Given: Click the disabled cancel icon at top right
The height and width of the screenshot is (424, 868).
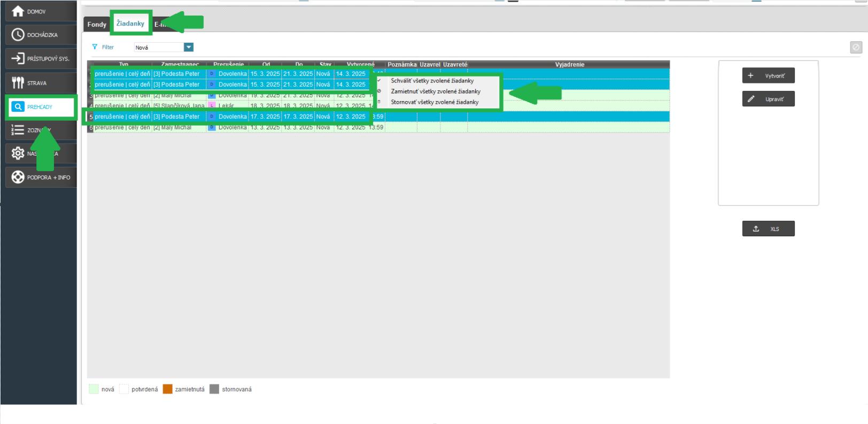Looking at the screenshot, I should pyautogui.click(x=856, y=48).
